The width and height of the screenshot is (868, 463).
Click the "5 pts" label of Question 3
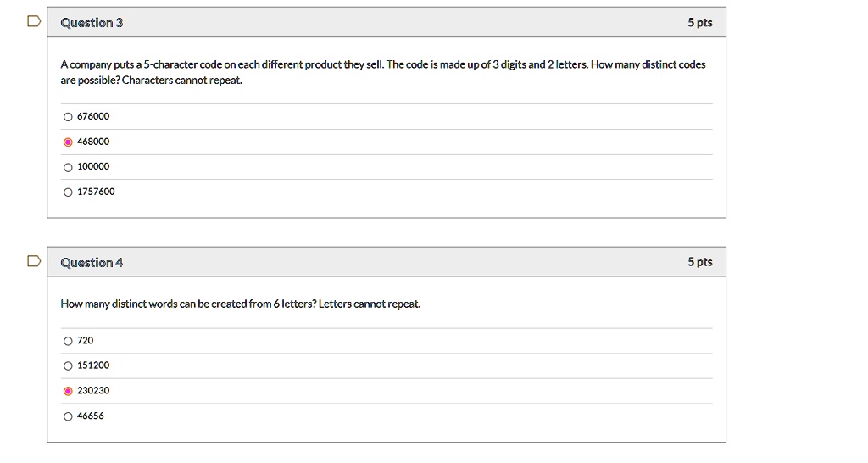coord(699,23)
